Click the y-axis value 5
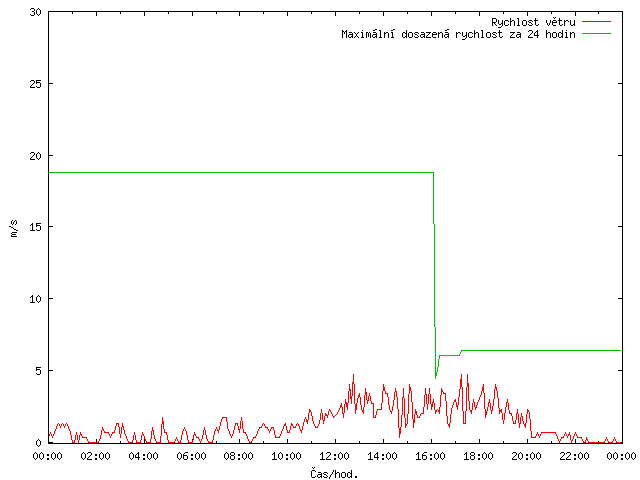Viewport: 640px width, 480px height. (39, 371)
